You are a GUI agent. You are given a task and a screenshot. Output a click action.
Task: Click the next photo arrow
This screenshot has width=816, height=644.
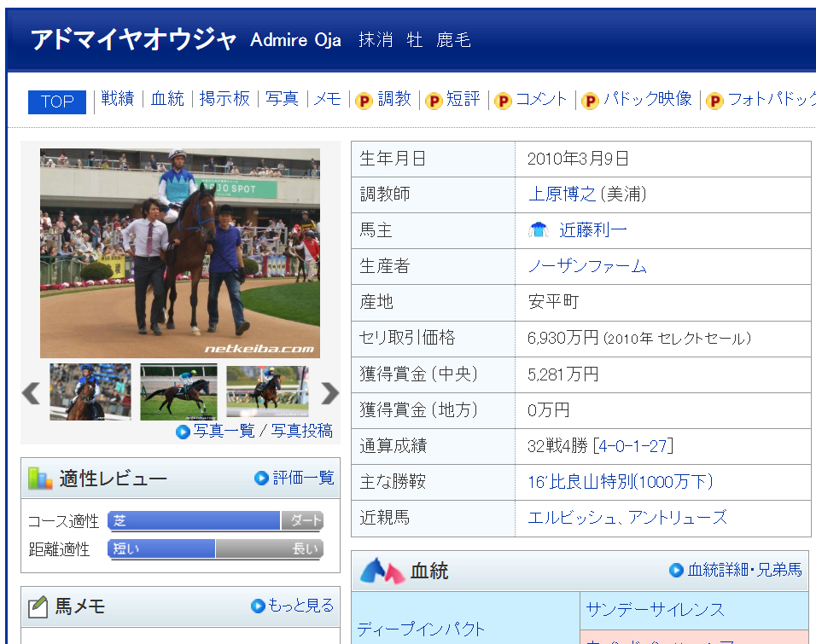coord(329,393)
